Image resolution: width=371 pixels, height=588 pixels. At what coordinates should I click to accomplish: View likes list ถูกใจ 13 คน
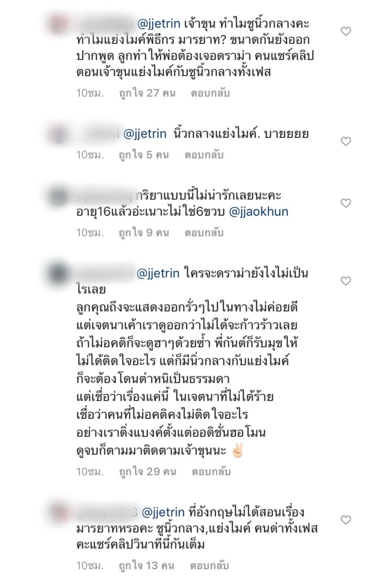coord(147,565)
